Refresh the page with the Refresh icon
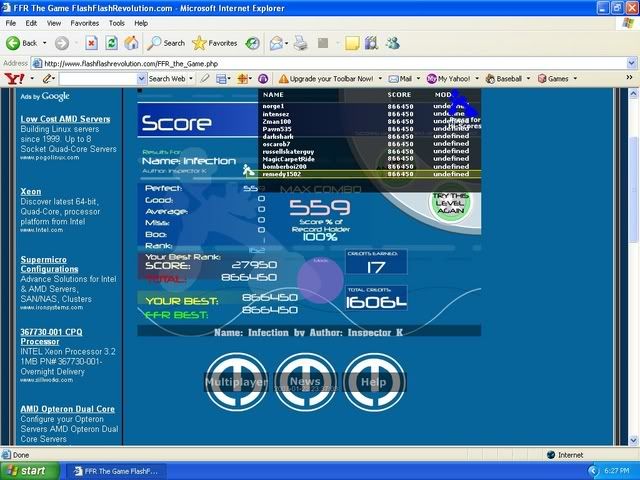 point(111,43)
